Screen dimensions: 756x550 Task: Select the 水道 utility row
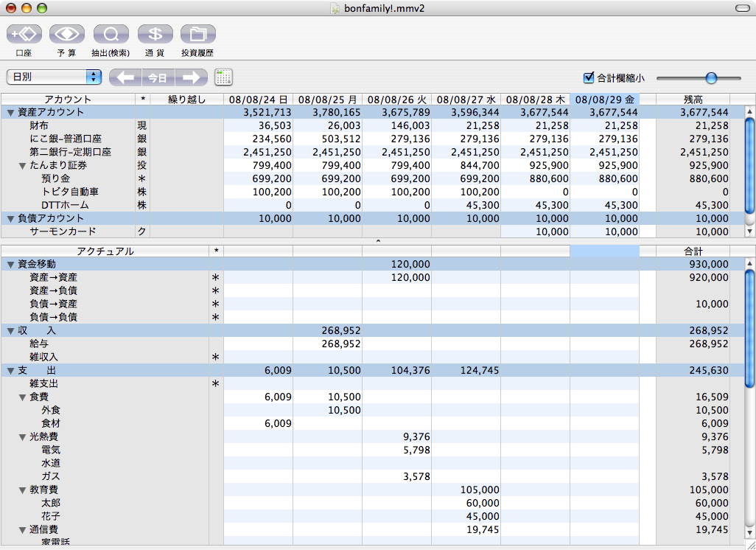[x=371, y=463]
